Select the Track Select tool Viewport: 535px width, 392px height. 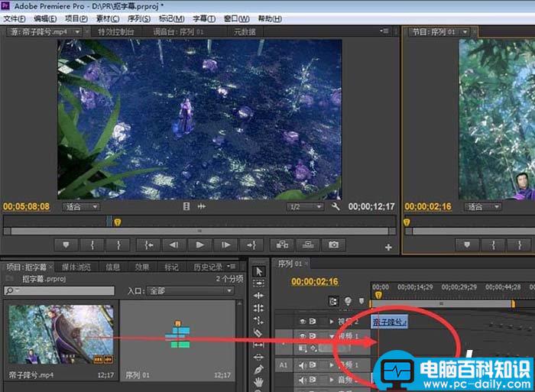[x=258, y=283]
